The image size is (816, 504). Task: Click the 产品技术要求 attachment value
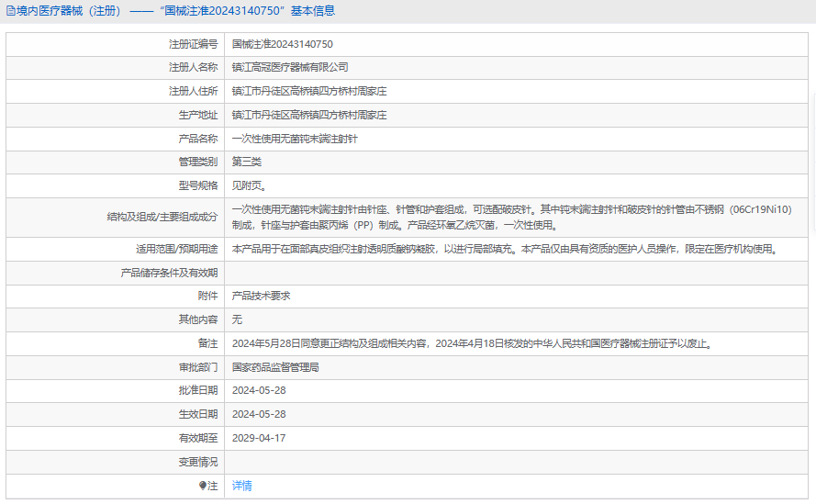pyautogui.click(x=262, y=297)
